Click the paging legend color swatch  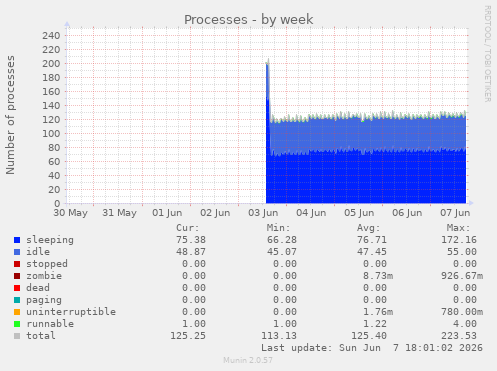[x=17, y=300]
